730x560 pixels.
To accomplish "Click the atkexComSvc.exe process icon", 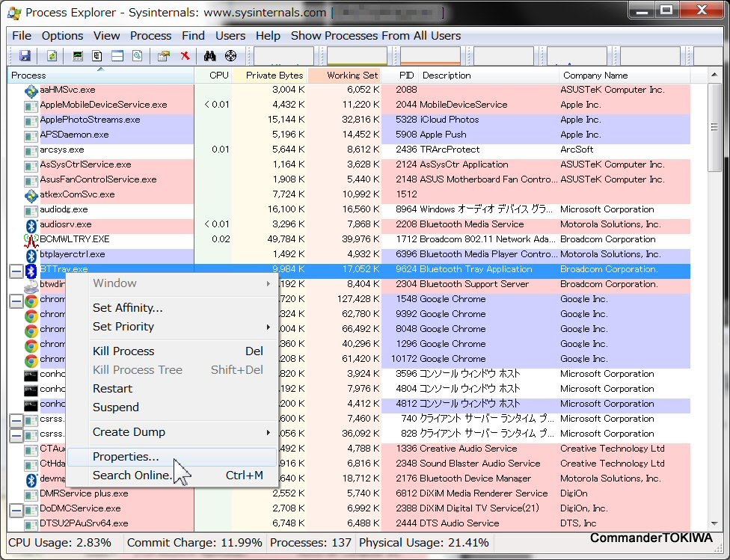I will tap(31, 196).
